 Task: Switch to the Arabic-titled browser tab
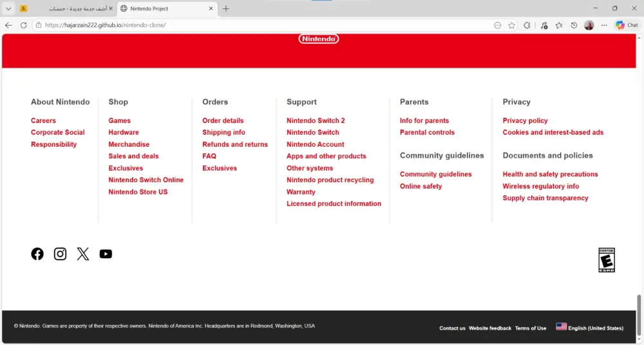66,8
